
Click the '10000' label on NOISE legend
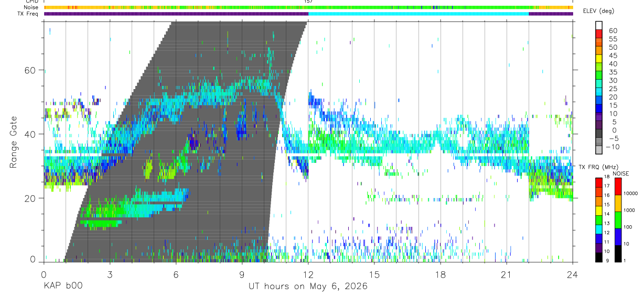click(631, 193)
